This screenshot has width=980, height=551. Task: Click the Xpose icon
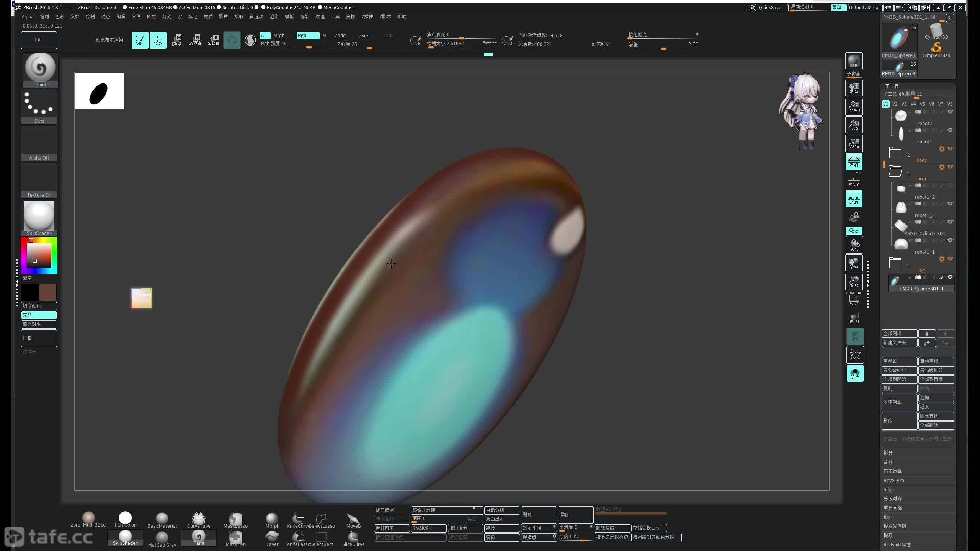pos(854,354)
